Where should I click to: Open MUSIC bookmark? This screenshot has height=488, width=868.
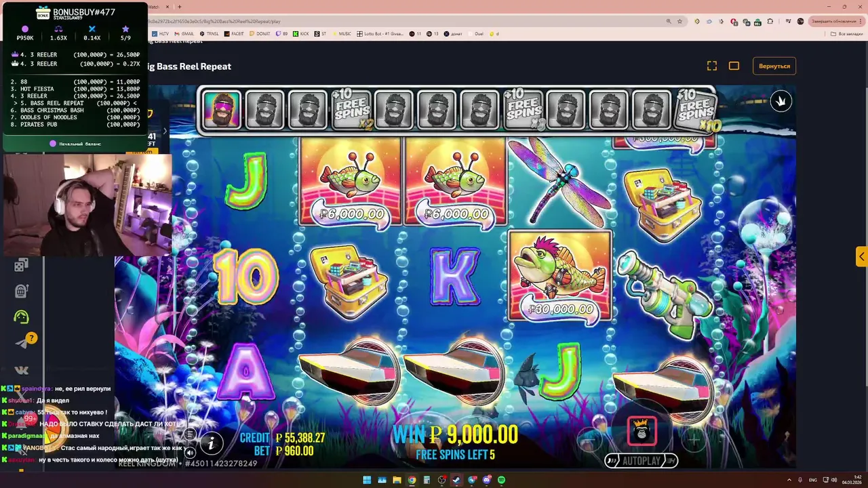[x=342, y=33]
